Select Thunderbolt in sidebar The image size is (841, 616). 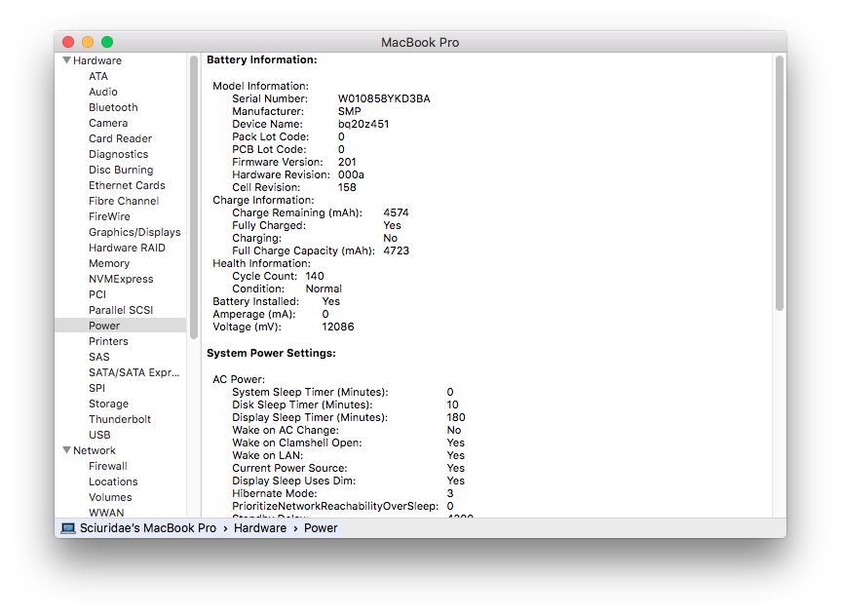pyautogui.click(x=120, y=418)
